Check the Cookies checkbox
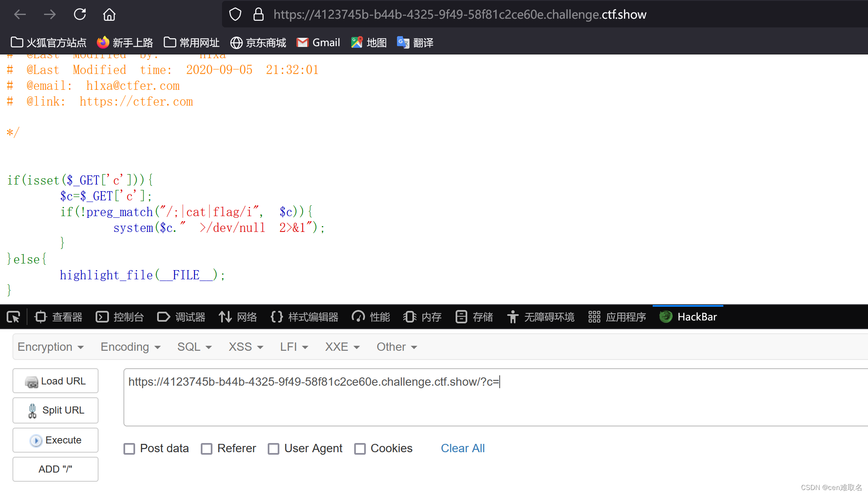 tap(360, 449)
